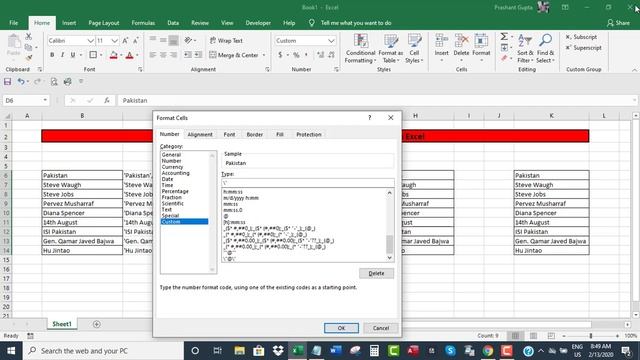Viewport: 640px width, 360px height.
Task: Click Tell me what you want to do
Action: tap(356, 23)
